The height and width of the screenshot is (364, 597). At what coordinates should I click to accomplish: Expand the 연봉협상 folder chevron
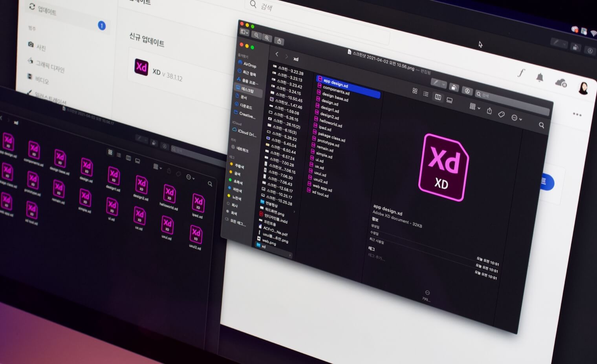point(294,211)
